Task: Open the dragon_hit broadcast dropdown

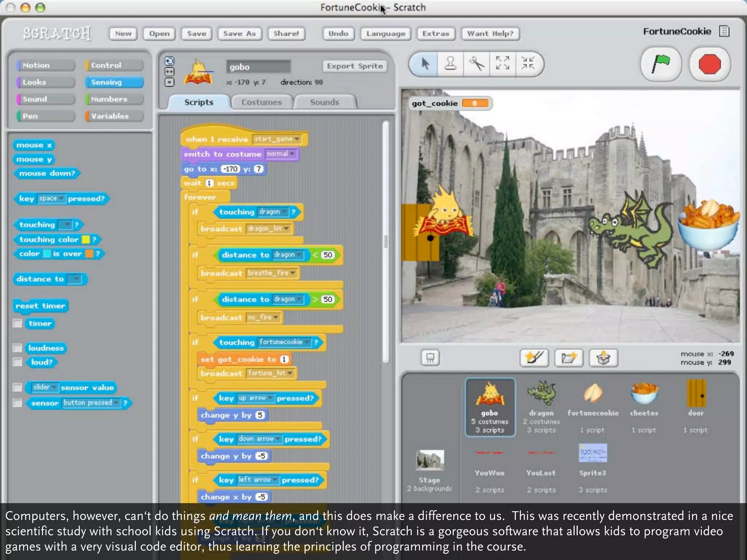Action: pyautogui.click(x=269, y=229)
